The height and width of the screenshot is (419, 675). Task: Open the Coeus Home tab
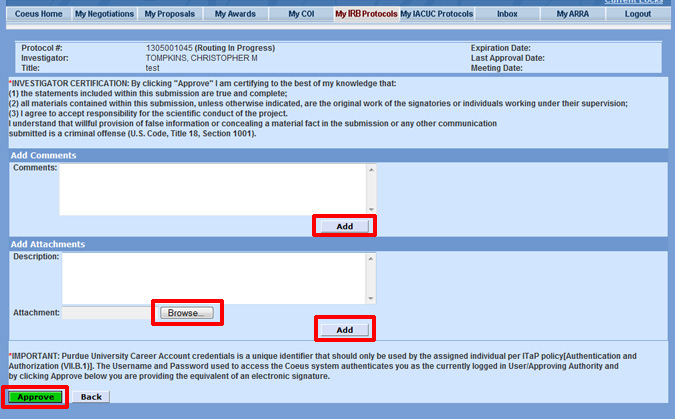point(38,15)
